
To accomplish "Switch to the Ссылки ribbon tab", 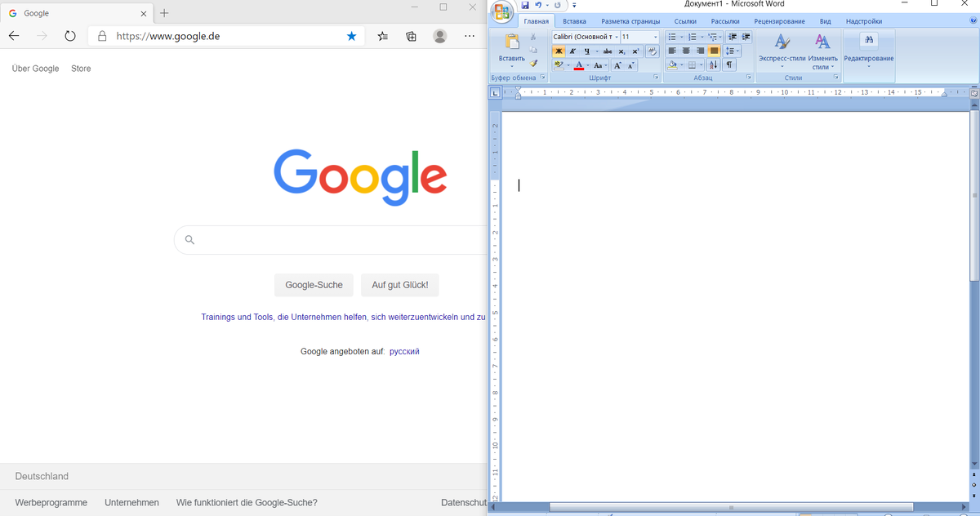I will click(x=685, y=21).
